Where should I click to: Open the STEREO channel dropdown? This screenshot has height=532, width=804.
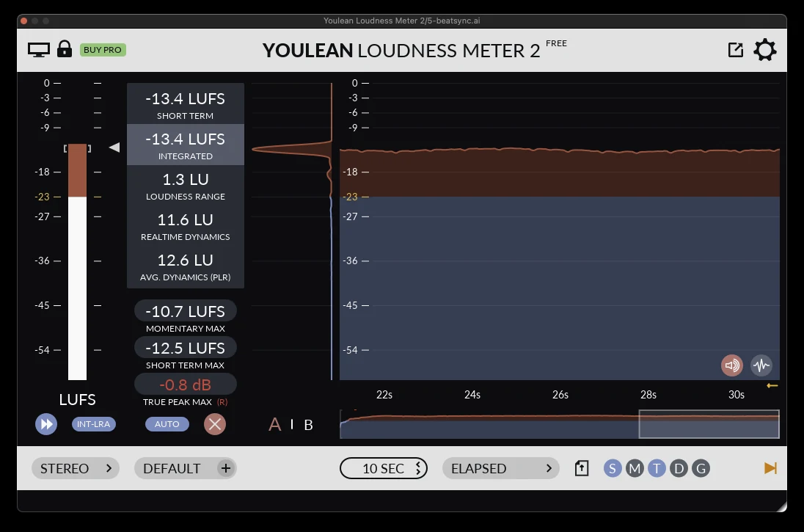(x=76, y=468)
